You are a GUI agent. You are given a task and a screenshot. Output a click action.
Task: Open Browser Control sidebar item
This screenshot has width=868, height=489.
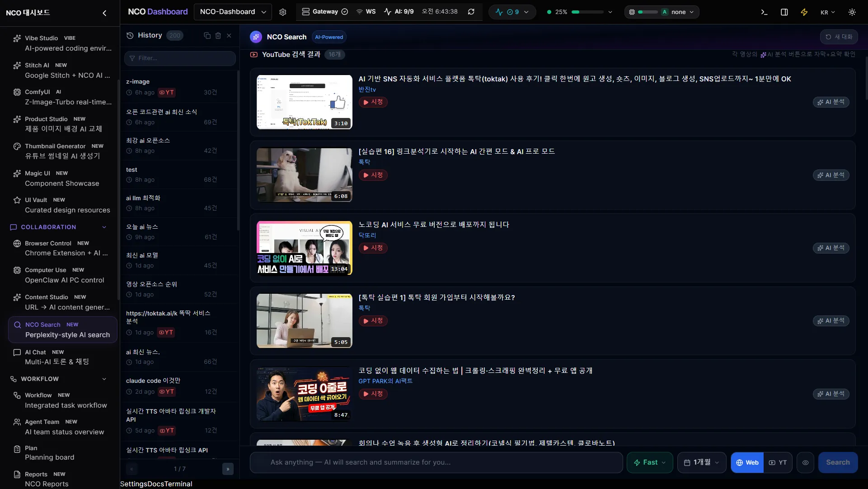[62, 249]
